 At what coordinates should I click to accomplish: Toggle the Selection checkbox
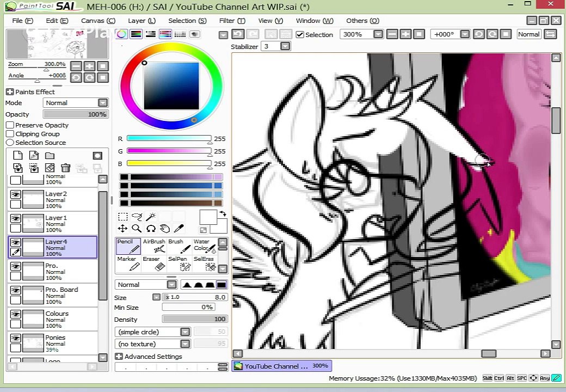(x=300, y=35)
